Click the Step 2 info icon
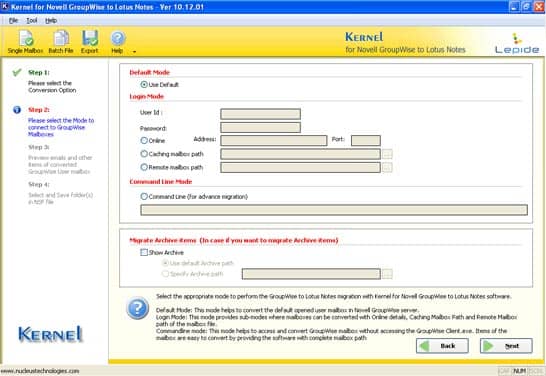 [x=17, y=110]
